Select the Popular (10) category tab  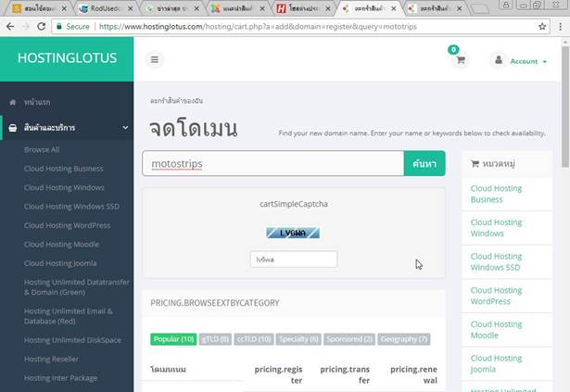click(x=173, y=339)
